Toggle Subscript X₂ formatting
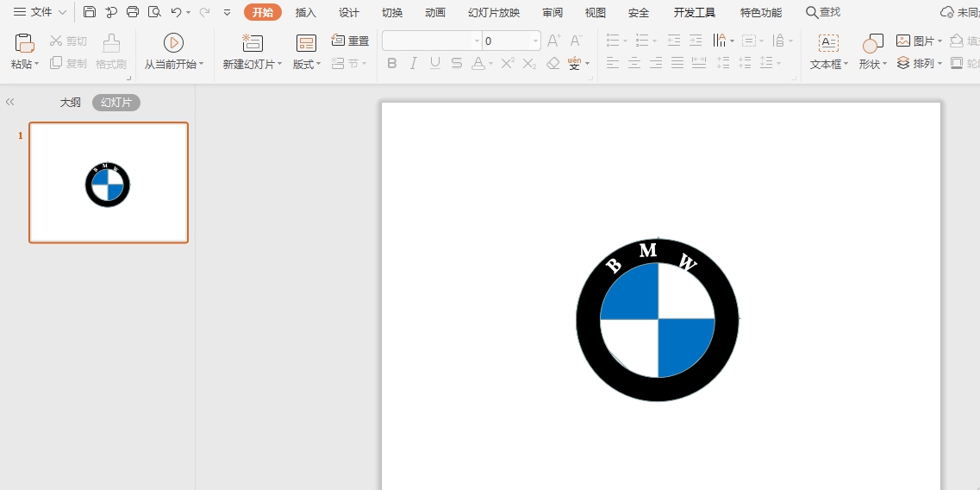Viewport: 980px width, 490px height. pos(529,63)
